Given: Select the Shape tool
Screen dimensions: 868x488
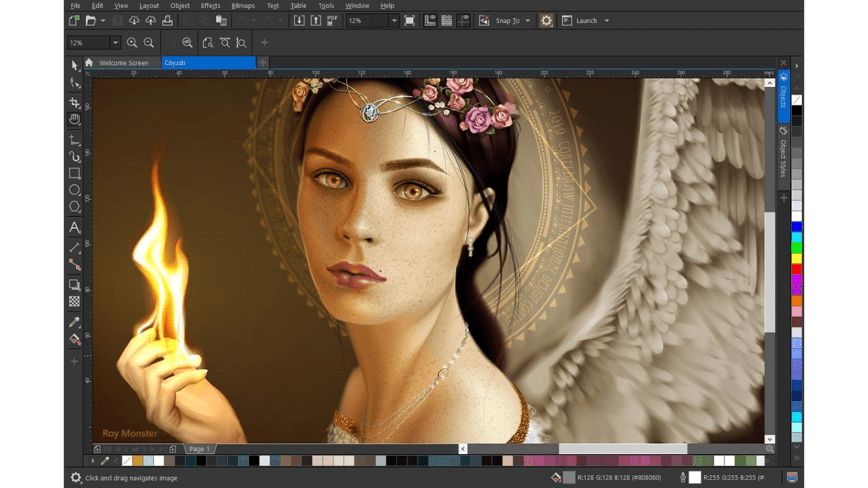Looking at the screenshot, I should point(75,83).
